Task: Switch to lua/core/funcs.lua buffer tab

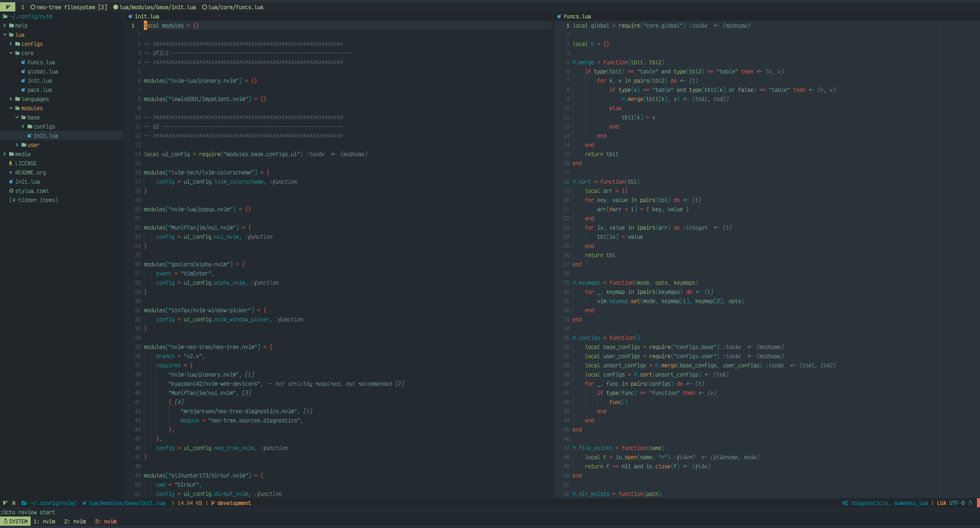Action: pos(235,7)
